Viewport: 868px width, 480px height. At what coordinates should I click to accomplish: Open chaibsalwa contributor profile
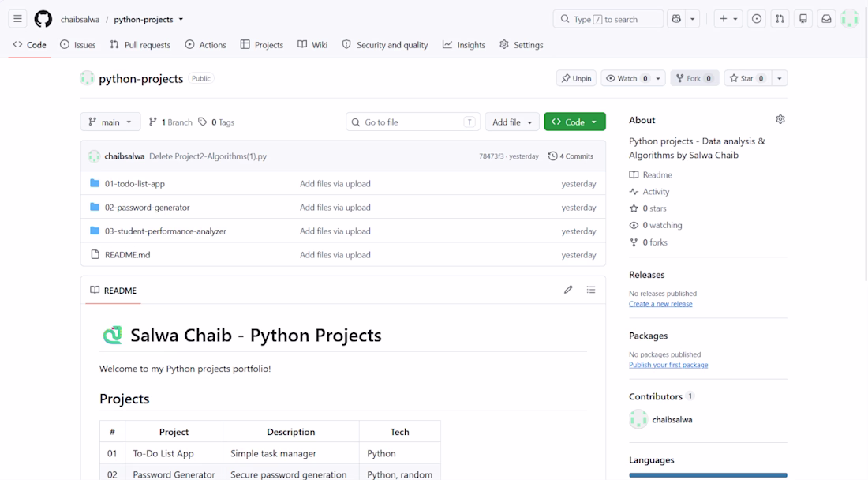(672, 420)
